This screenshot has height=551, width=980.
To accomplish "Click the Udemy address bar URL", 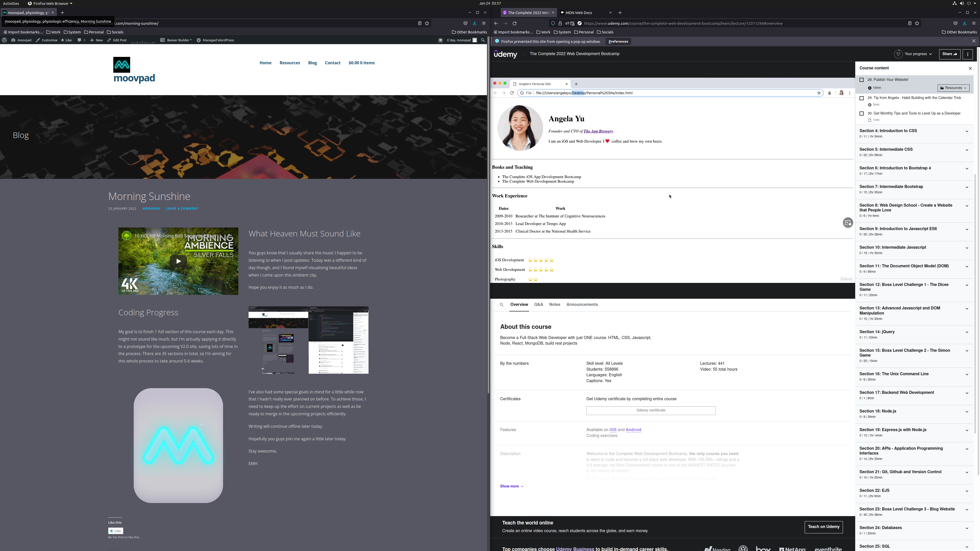I will 683,23.
